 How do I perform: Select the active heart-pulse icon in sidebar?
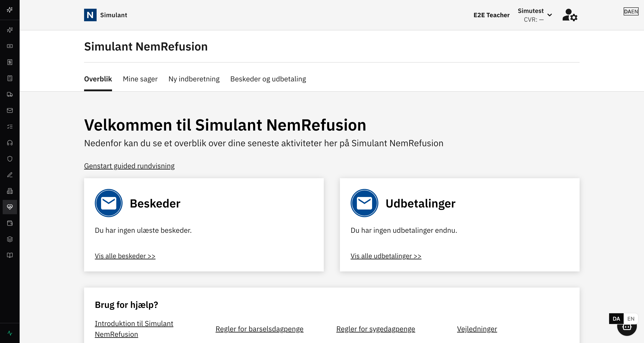[10, 207]
